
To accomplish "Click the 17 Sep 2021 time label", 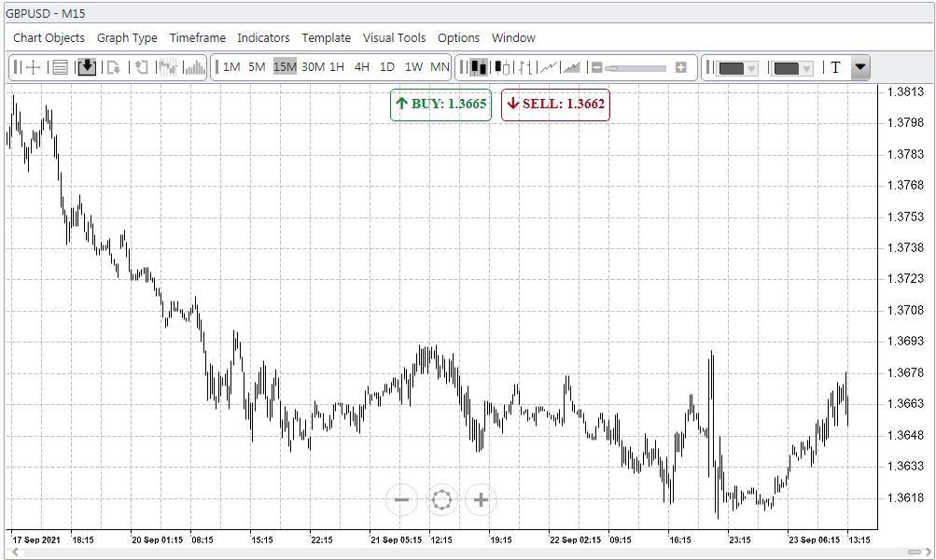I will pyautogui.click(x=35, y=539).
